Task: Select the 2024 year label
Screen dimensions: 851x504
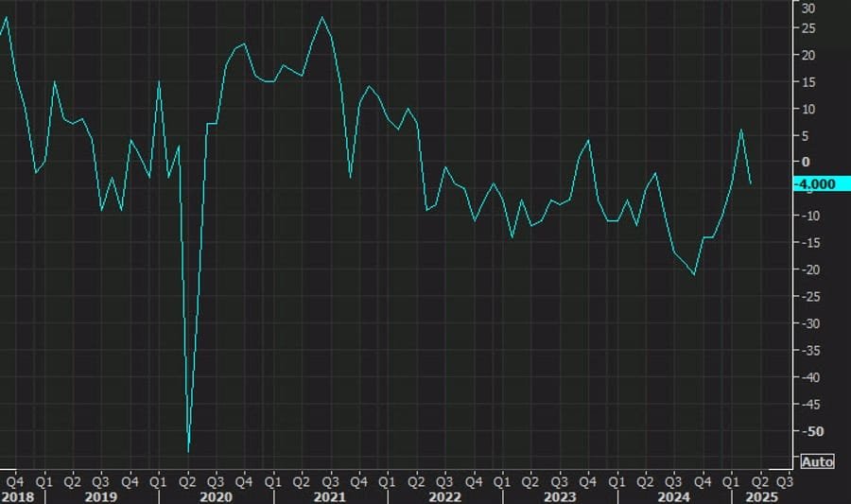Action: (673, 495)
